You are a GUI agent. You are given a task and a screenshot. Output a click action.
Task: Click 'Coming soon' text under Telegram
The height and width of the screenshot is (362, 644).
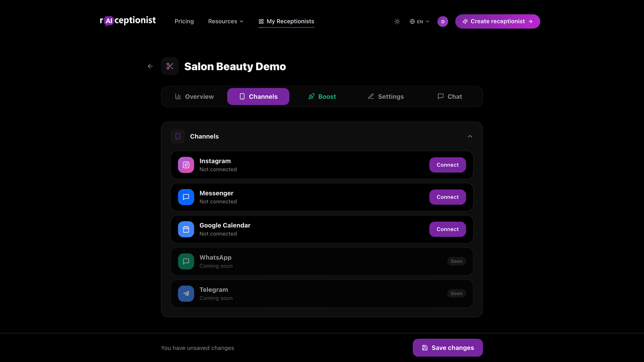click(216, 298)
